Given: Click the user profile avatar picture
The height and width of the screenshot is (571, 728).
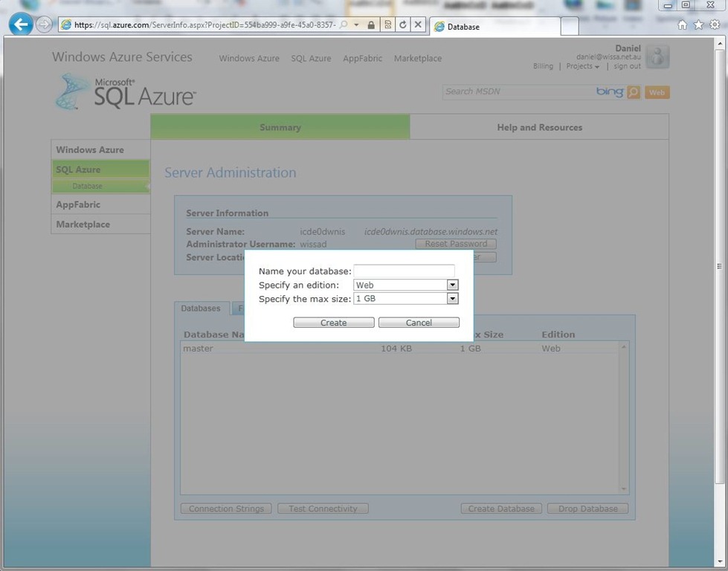Looking at the screenshot, I should [x=658, y=57].
